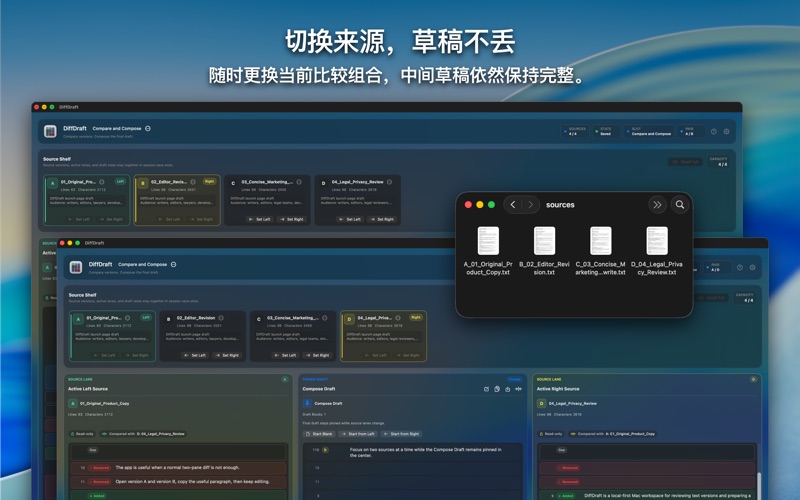The height and width of the screenshot is (500, 800).
Task: Click the info icon on the 02_Editor_Revis card in the back window
Action: coord(193,182)
